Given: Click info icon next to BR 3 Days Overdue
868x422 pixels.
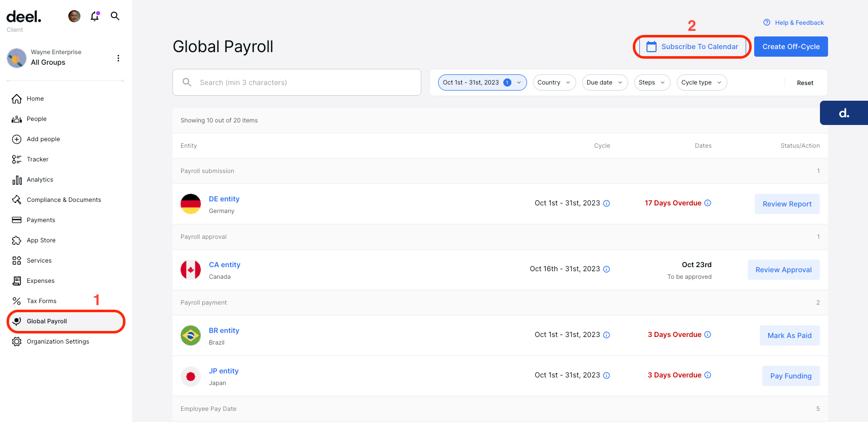Looking at the screenshot, I should coord(708,334).
